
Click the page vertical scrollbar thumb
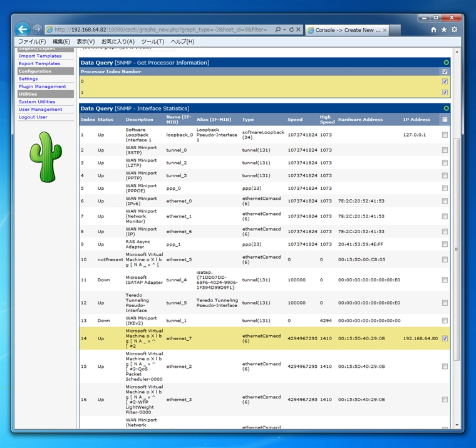pyautogui.click(x=456, y=249)
